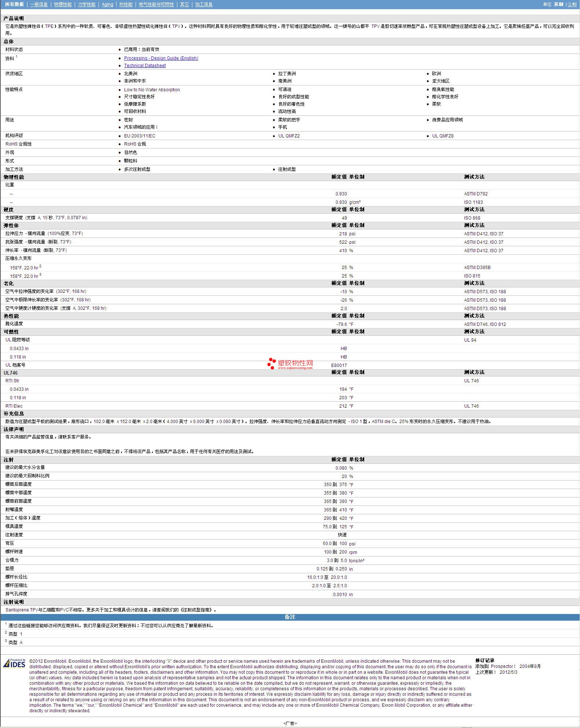Click the 产品说明 section heading
The height and width of the screenshot is (728, 580).
click(x=14, y=19)
